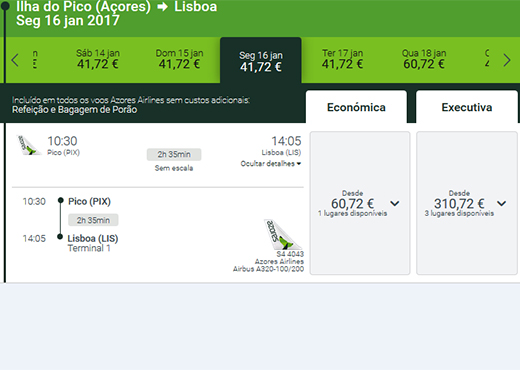Go to next dates with right arrow
This screenshot has width=520, height=370.
507,60
